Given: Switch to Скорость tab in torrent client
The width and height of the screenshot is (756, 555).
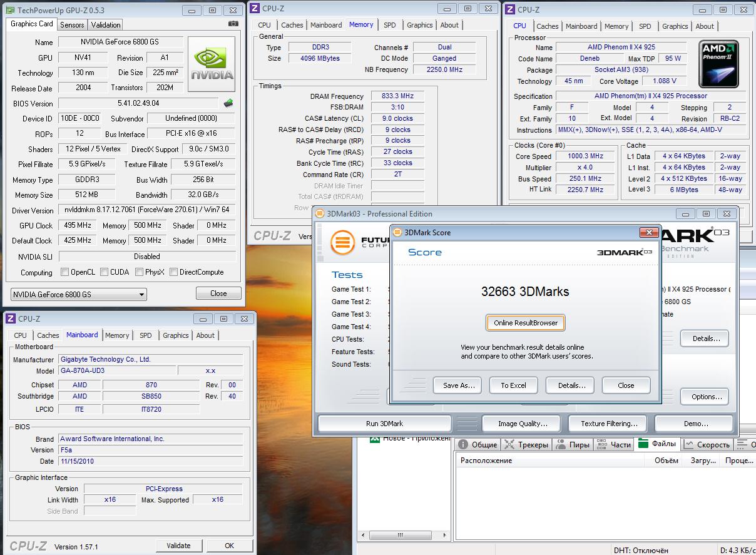Looking at the screenshot, I should pyautogui.click(x=707, y=444).
